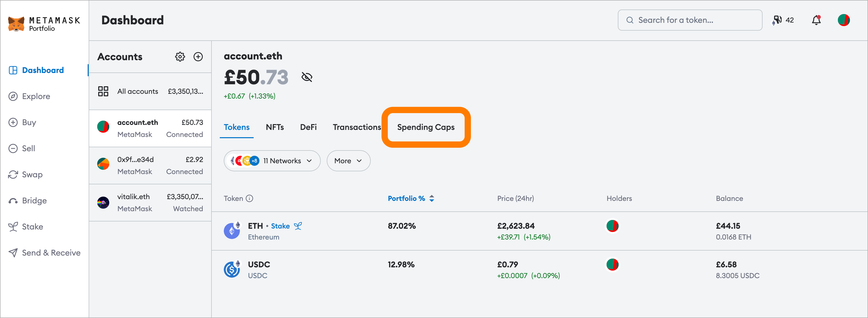
Task: Click the MetaMask fox logo
Action: point(16,24)
